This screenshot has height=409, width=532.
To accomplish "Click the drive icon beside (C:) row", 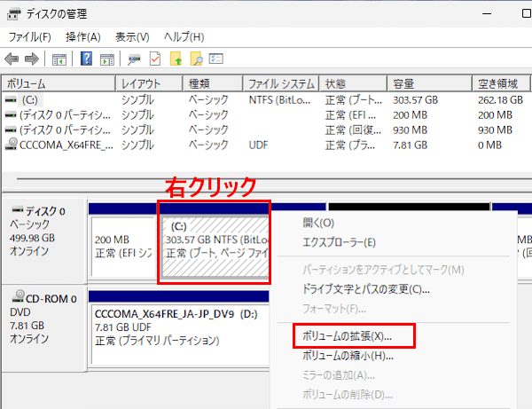I will click(11, 99).
